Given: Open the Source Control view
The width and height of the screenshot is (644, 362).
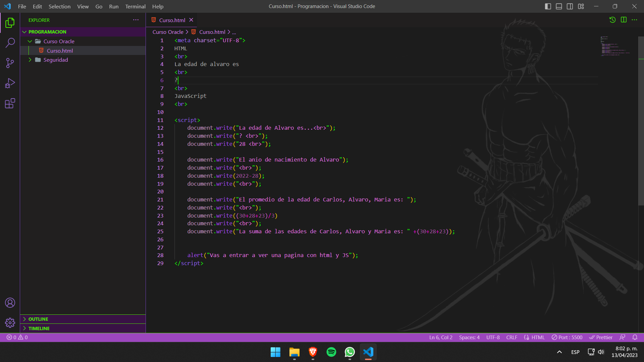Looking at the screenshot, I should pyautogui.click(x=10, y=63).
